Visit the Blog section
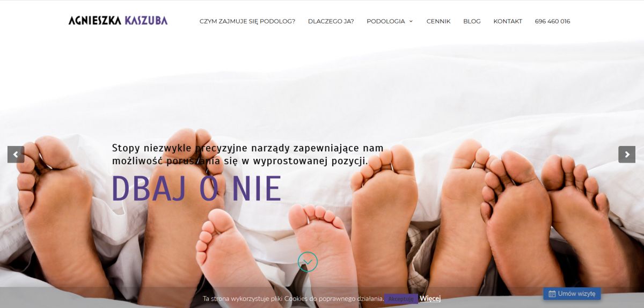Image resolution: width=644 pixels, height=308 pixels. pyautogui.click(x=472, y=21)
